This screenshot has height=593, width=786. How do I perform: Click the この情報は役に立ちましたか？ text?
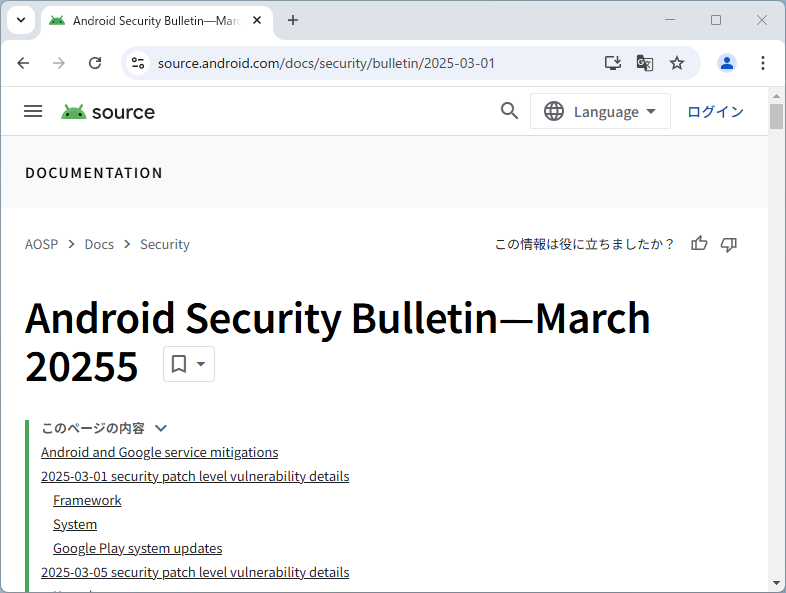pyautogui.click(x=584, y=244)
